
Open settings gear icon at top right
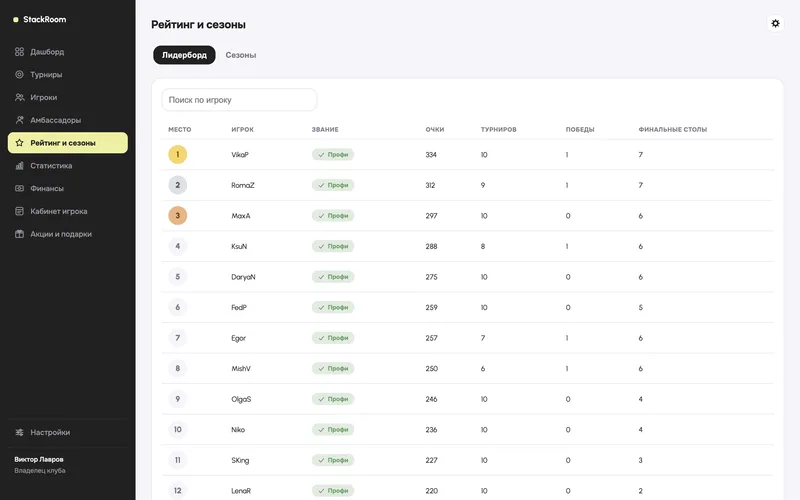[775, 23]
